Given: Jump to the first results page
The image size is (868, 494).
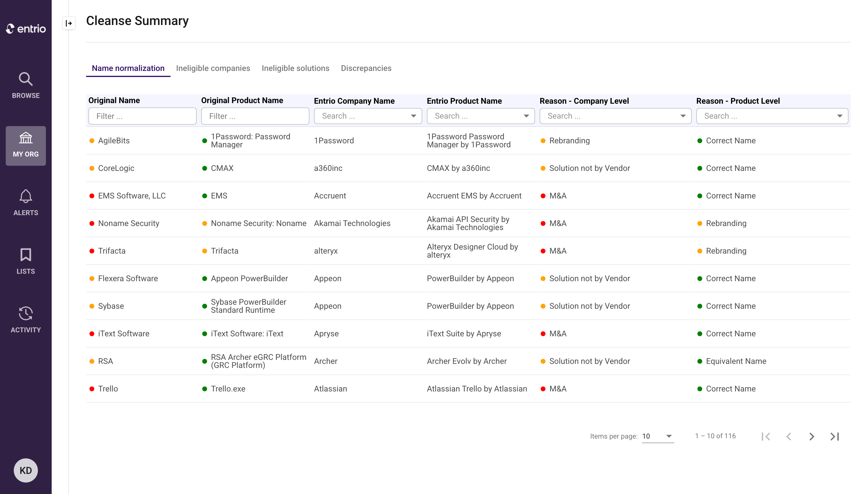Looking at the screenshot, I should [766, 436].
